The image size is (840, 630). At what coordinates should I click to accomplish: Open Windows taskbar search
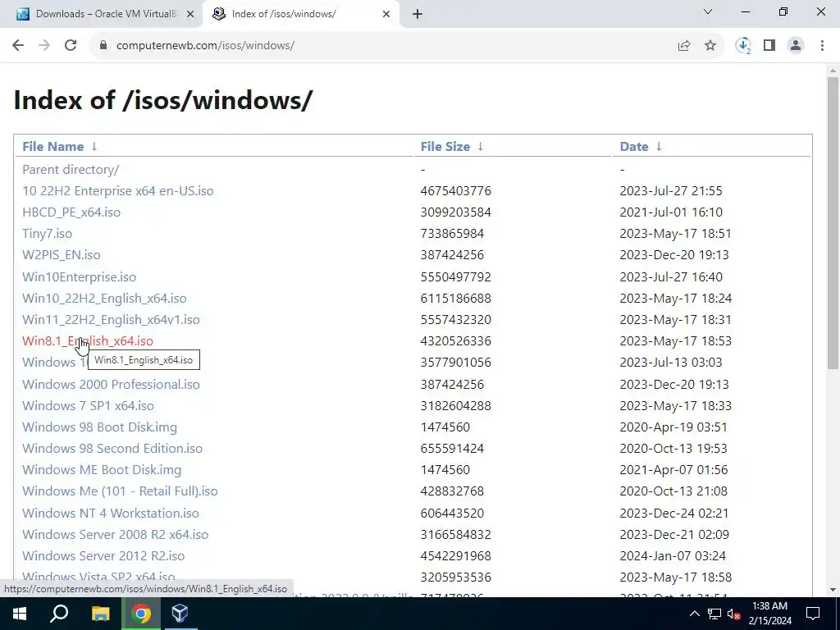tap(59, 614)
